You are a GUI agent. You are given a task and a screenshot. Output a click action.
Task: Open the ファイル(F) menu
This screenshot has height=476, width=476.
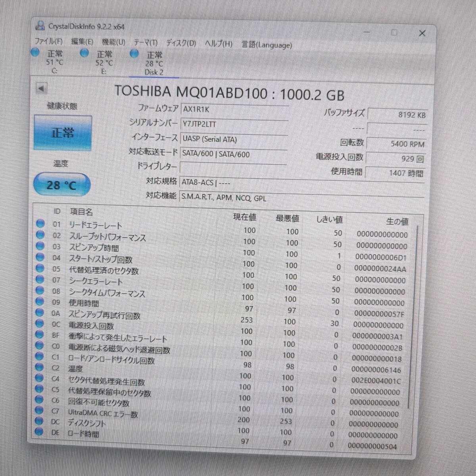pyautogui.click(x=48, y=41)
